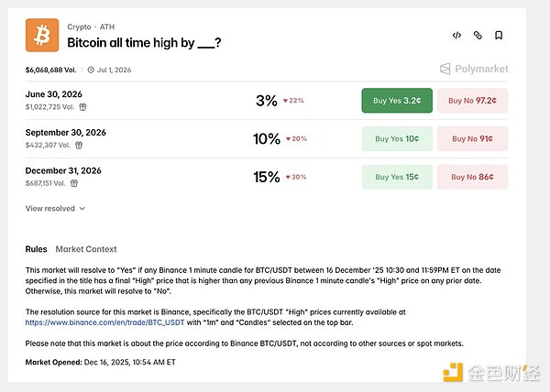This screenshot has width=550, height=392.
Task: Click the gift icon under December 31, 2026
Action: (x=72, y=182)
